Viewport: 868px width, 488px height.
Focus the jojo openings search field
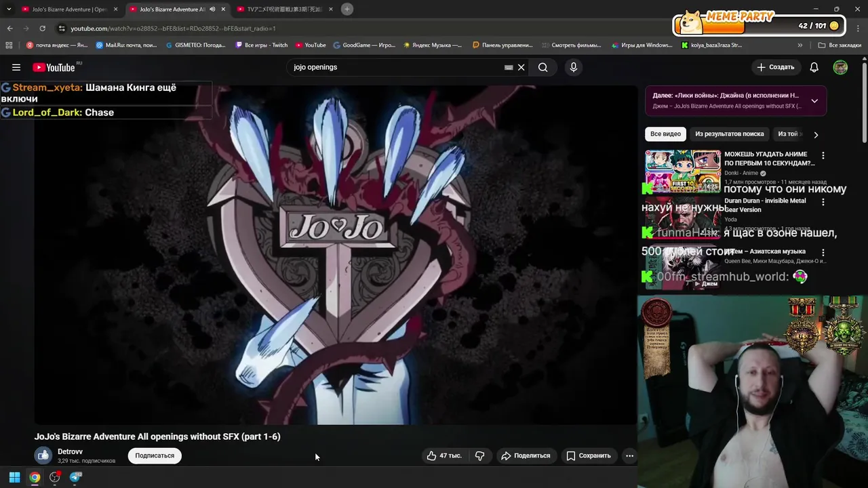[397, 67]
